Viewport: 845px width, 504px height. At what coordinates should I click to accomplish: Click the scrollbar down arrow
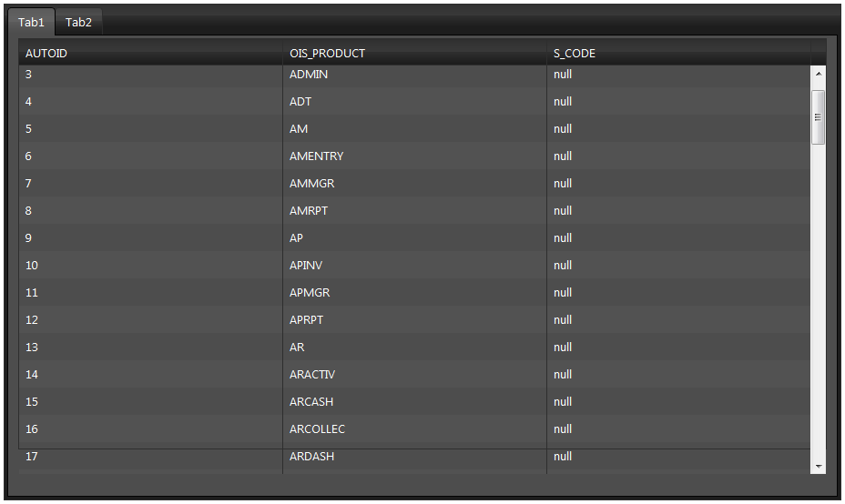[818, 466]
